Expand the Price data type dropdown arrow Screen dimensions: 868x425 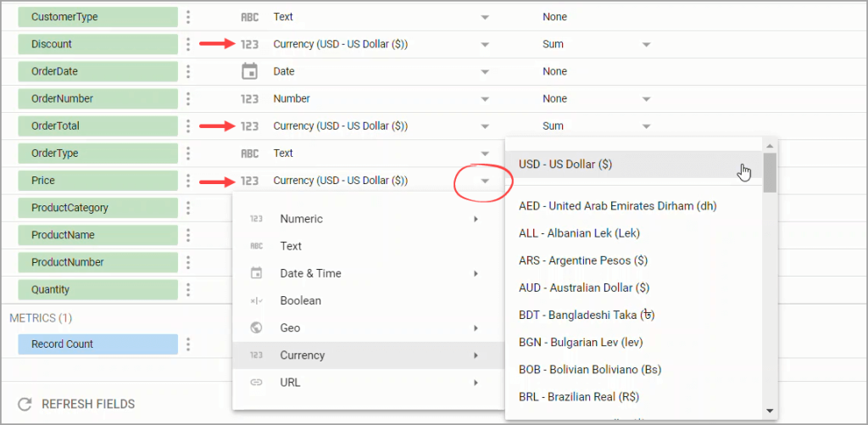485,181
